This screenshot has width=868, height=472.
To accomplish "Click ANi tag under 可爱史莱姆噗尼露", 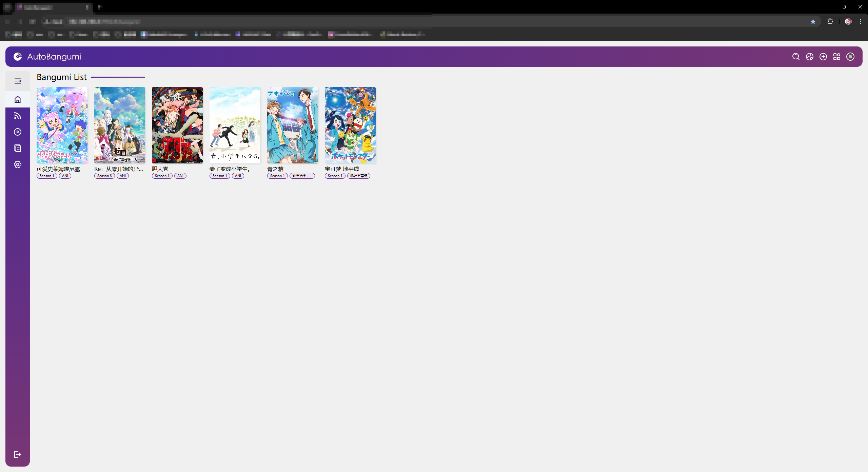I will (x=65, y=176).
